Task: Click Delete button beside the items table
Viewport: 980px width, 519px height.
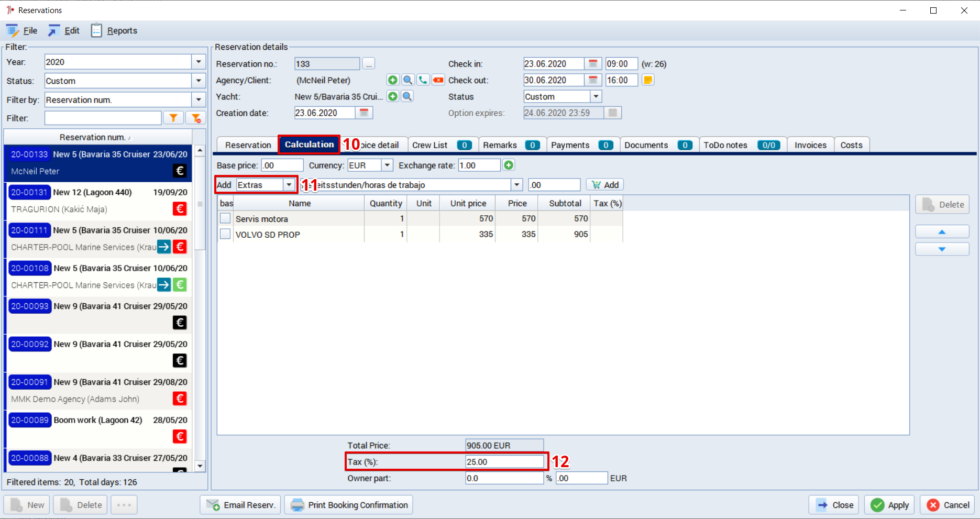Action: (x=942, y=205)
